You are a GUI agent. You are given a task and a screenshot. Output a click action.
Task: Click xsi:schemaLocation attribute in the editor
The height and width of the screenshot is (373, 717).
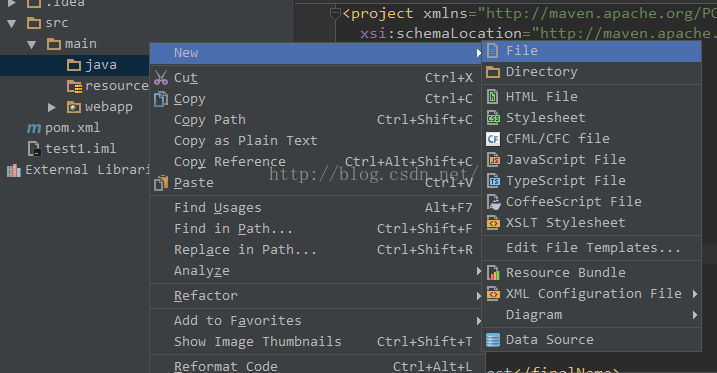tap(441, 34)
